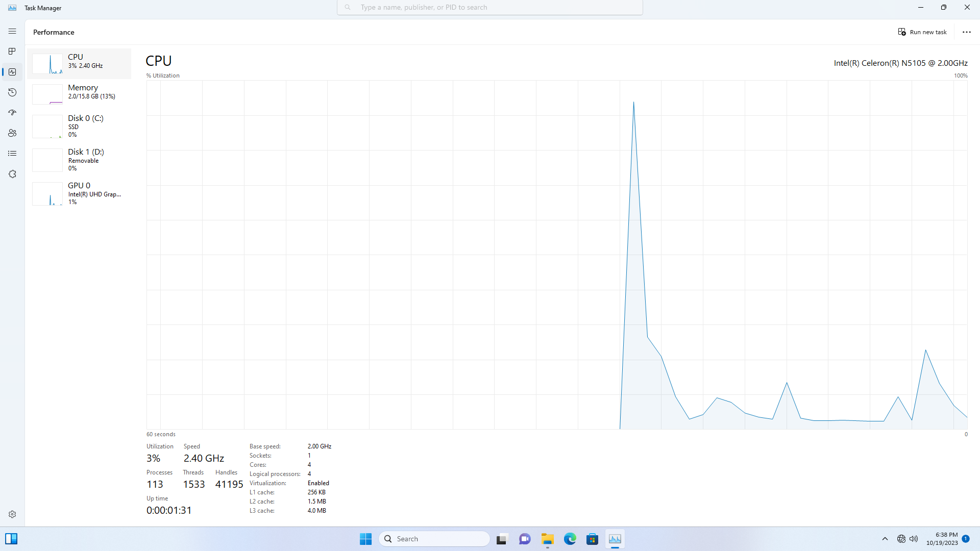Click the L2 cache 1.5 MB value
980x551 pixels.
(316, 502)
